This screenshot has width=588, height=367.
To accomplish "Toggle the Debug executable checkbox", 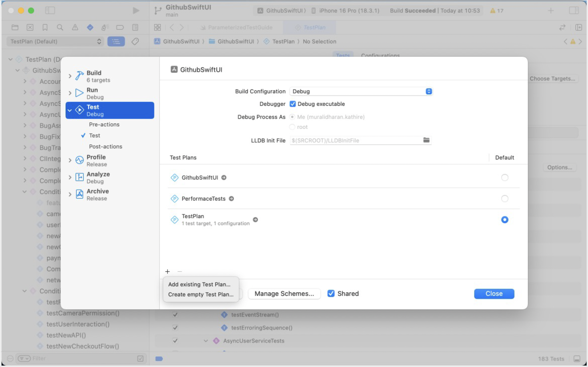I will point(293,104).
